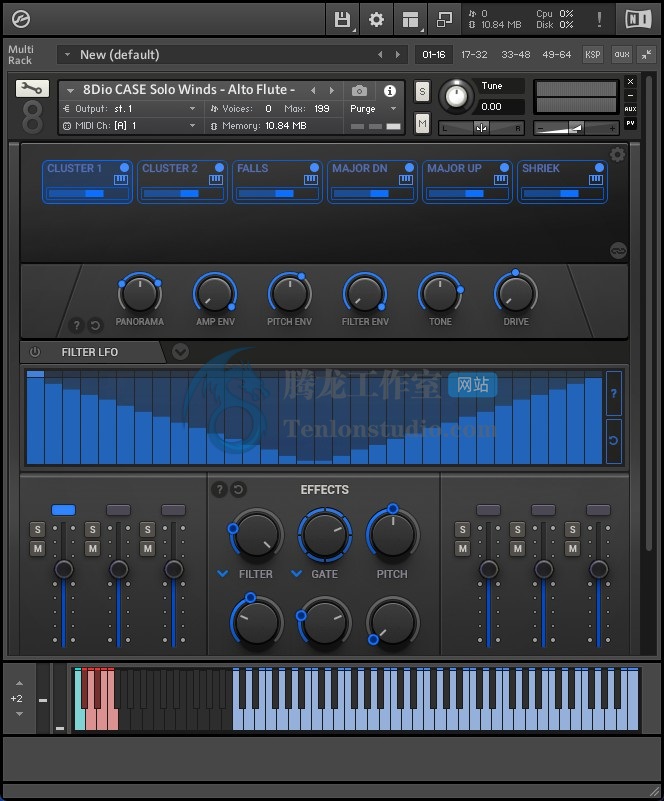Solo the last right mixer channel
This screenshot has height=801, width=664.
(573, 529)
